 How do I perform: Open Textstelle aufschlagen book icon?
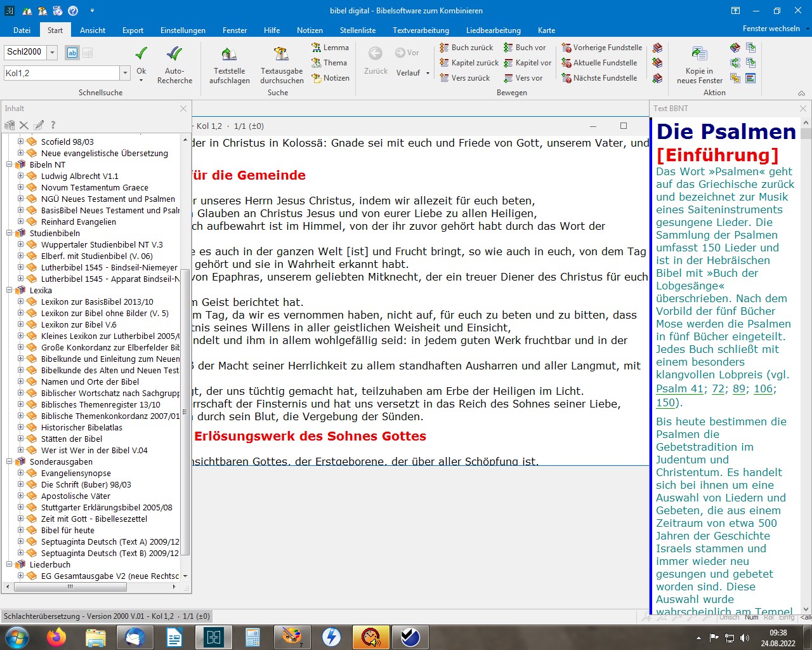point(229,54)
